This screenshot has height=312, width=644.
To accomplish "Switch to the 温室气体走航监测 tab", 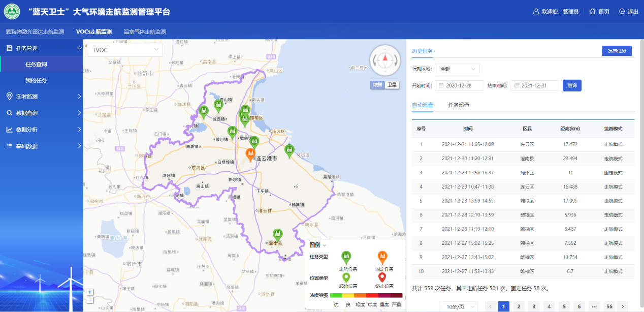I will (145, 32).
